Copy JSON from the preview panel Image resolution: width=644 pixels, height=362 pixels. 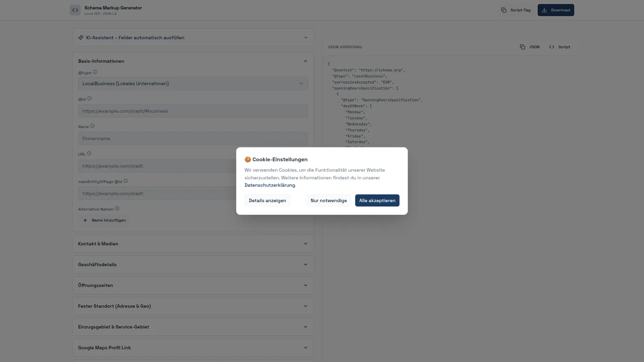point(530,47)
